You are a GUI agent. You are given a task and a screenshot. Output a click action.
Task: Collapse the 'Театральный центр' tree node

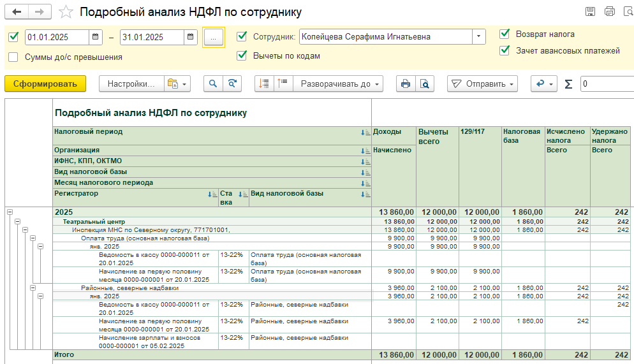(x=17, y=221)
